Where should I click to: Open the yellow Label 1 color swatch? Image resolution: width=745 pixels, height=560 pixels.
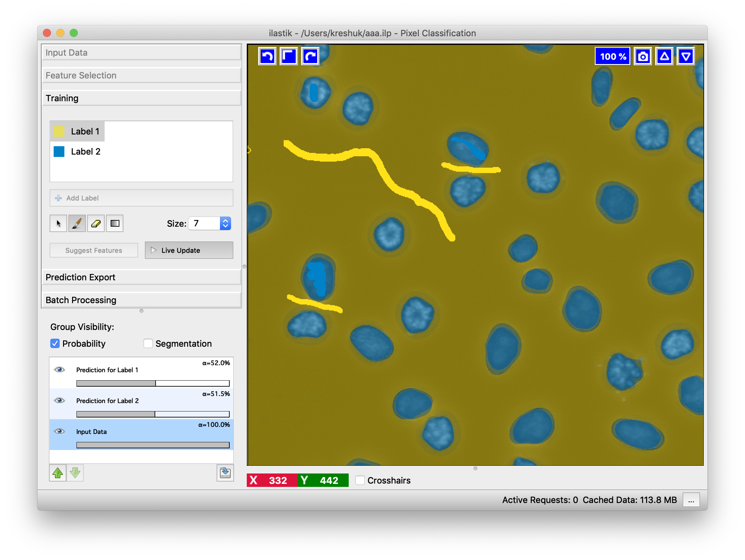pos(59,131)
